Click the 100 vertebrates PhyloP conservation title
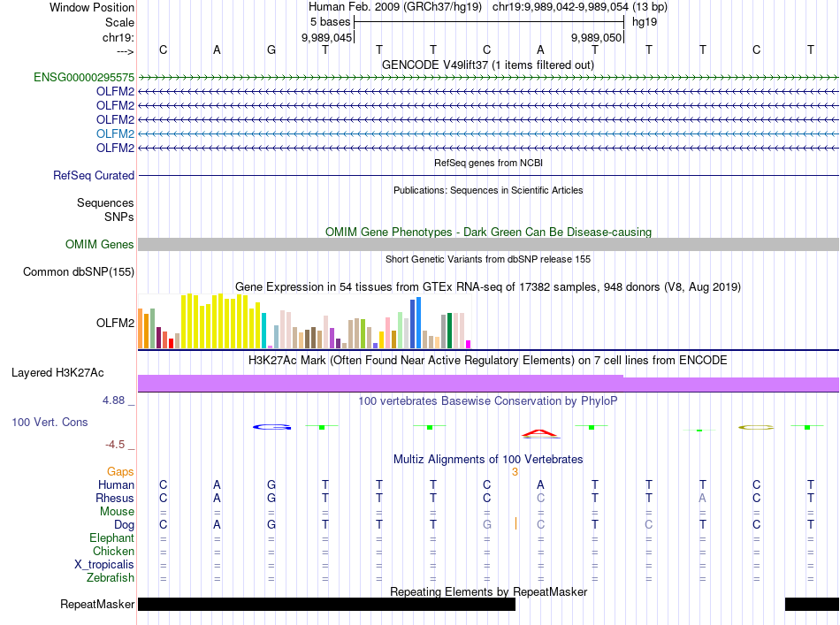 pos(488,400)
